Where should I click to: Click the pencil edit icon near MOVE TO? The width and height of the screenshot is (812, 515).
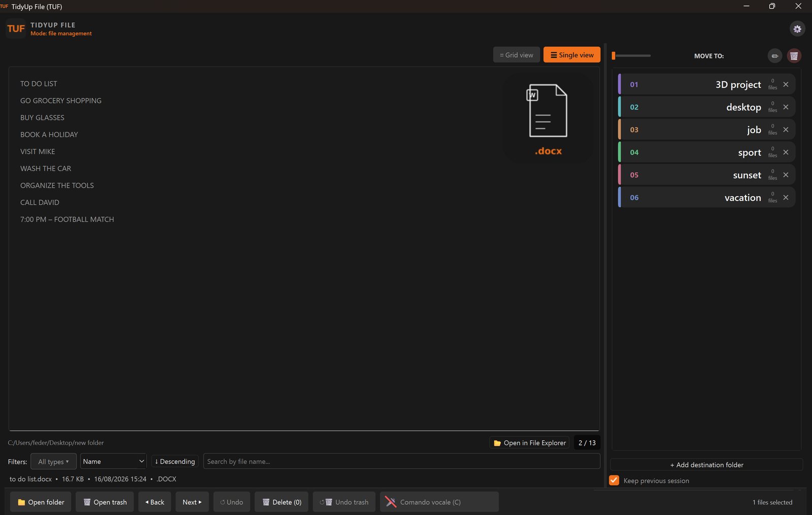pos(775,56)
